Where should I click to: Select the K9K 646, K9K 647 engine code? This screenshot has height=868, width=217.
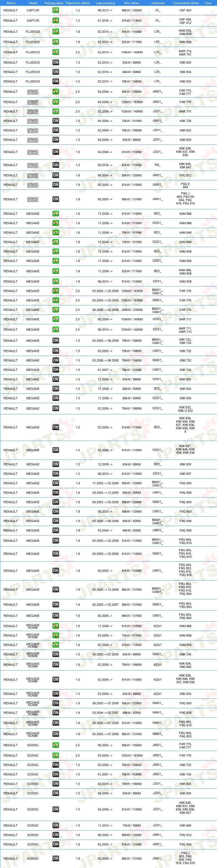point(185,165)
